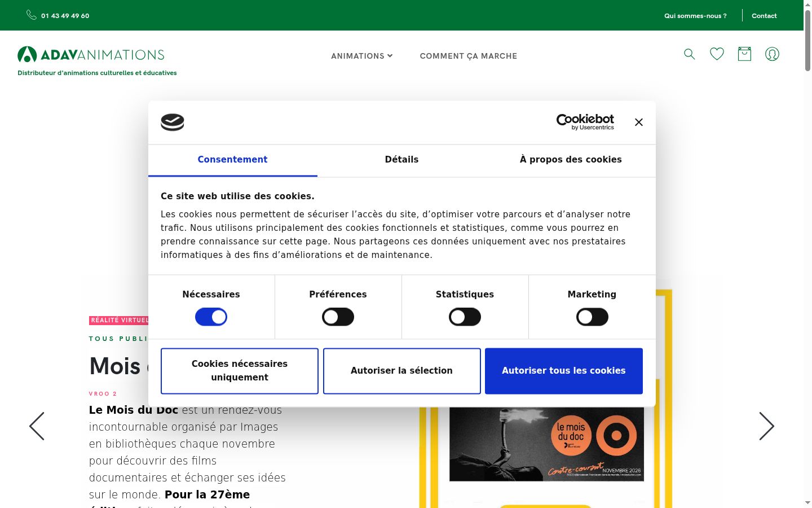Screen dimensions: 812x508
Task: Open the user account icon
Action: pyautogui.click(x=772, y=54)
